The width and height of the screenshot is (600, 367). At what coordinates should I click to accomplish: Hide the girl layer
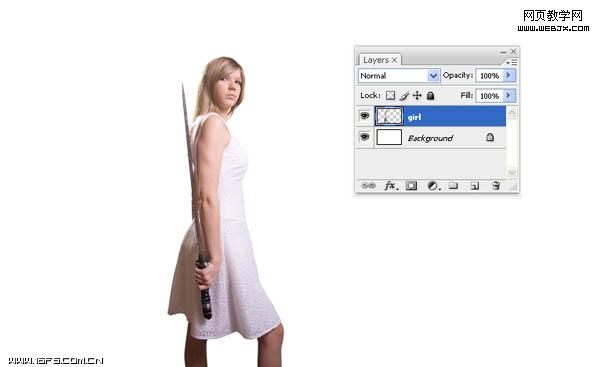(x=365, y=116)
